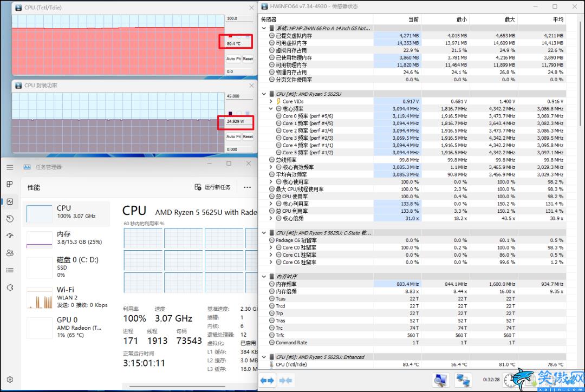The height and width of the screenshot is (392, 585).
Task: Select 内存 in Task Manager performance list
Action: (67, 239)
